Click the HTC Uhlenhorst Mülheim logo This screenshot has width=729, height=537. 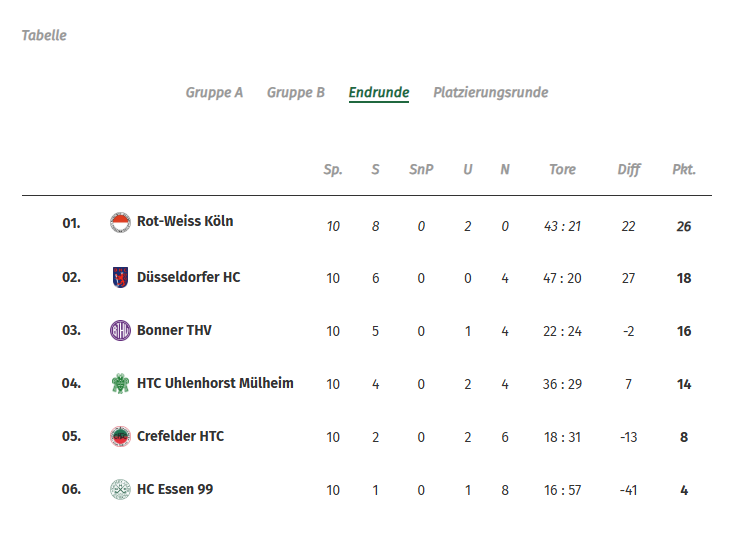coord(120,383)
